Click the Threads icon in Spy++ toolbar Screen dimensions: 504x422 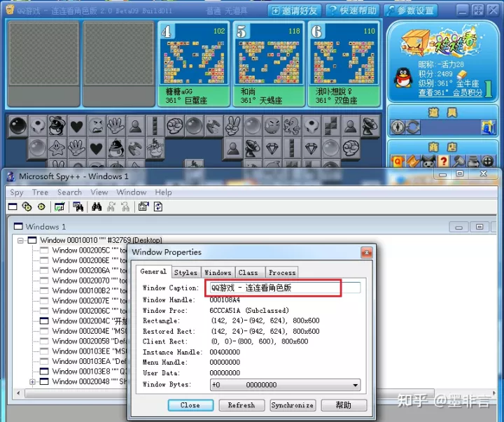tap(41, 206)
